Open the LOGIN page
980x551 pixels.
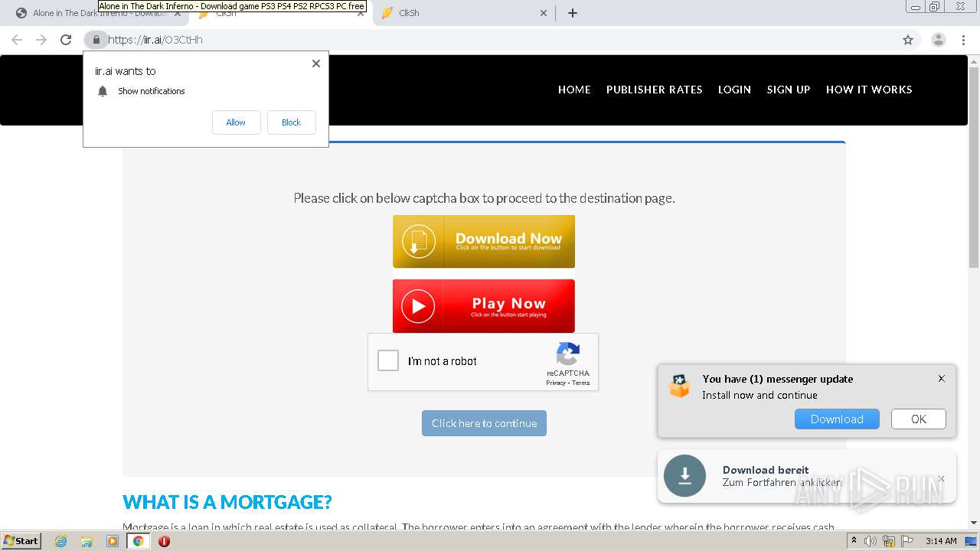click(x=734, y=90)
